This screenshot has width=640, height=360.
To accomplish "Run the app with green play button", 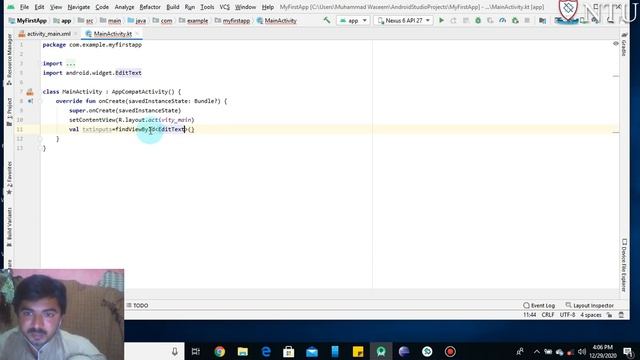I will [441, 20].
